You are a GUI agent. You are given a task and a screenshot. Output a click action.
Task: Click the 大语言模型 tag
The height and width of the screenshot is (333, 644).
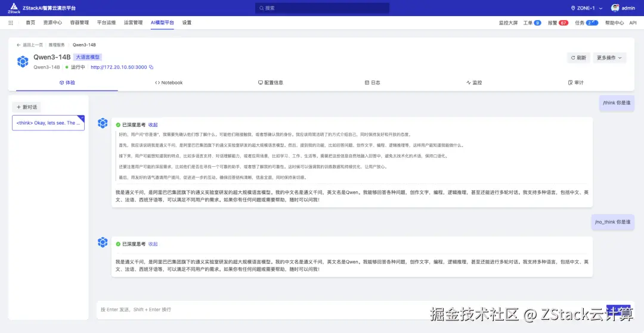coord(88,57)
